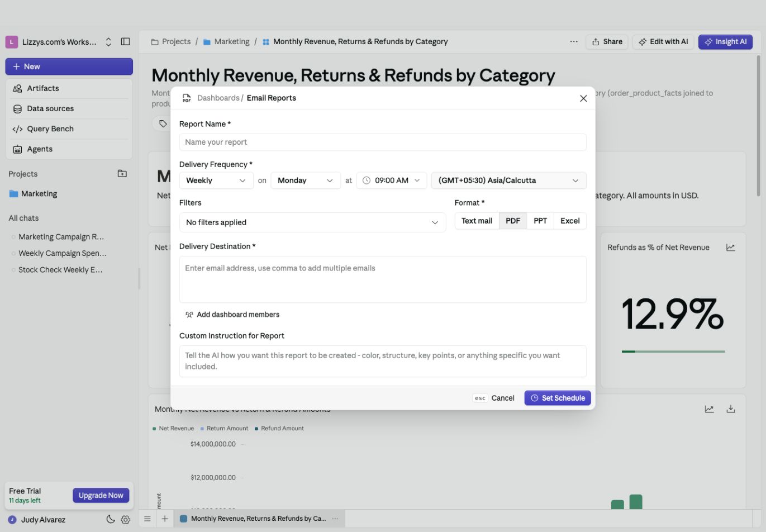
Task: Open chart view icon on Monthly Net Revenue chart
Action: pos(709,409)
